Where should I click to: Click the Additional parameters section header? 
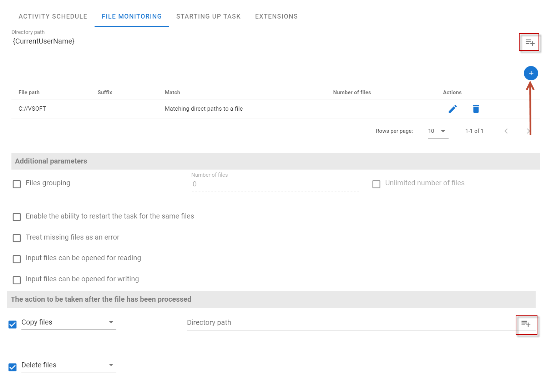[x=275, y=161]
